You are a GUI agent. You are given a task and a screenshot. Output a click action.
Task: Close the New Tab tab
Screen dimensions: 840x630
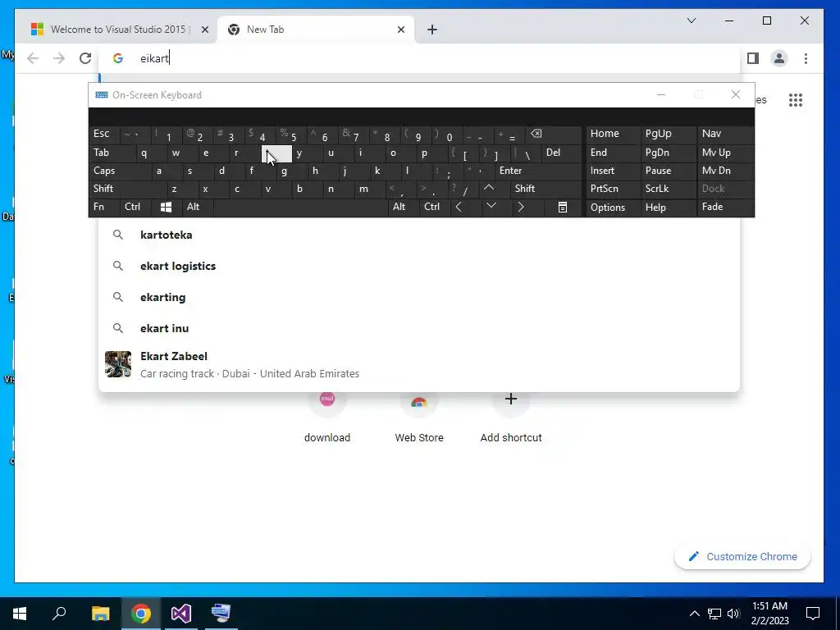(400, 30)
